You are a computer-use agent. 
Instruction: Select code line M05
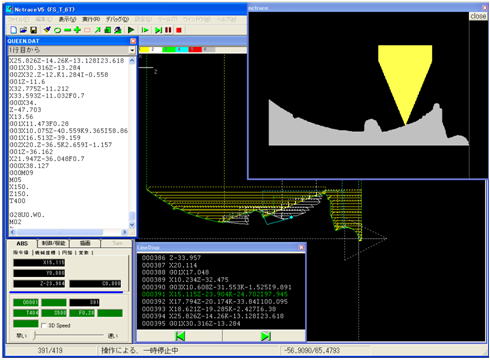click(15, 180)
